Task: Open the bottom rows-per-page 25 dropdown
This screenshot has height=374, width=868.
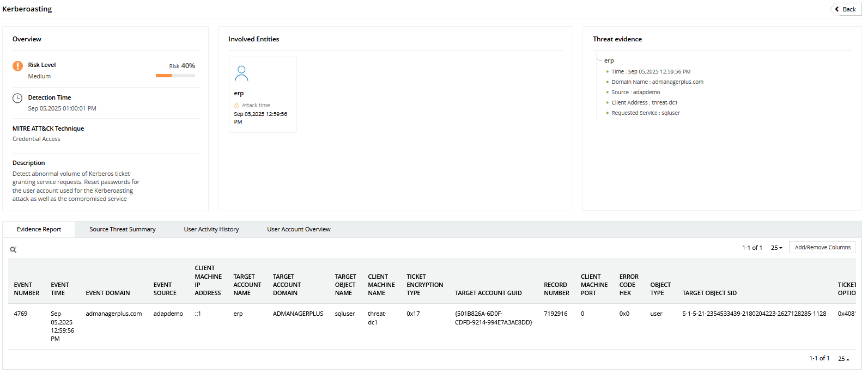Action: (843, 359)
